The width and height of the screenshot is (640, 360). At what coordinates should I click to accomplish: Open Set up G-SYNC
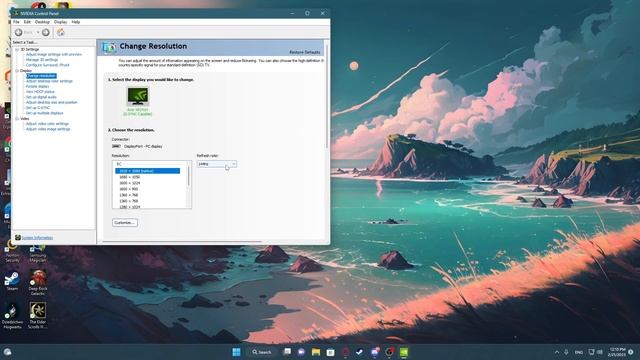[x=38, y=108]
